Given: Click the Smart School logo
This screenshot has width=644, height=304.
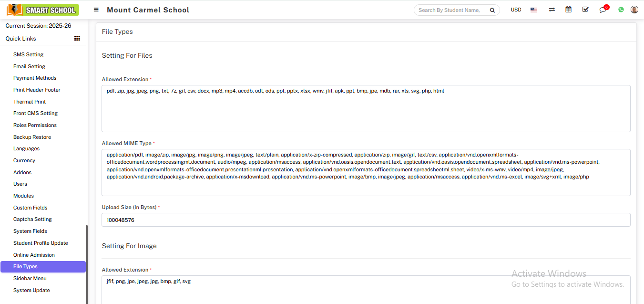Looking at the screenshot, I should coord(42,10).
